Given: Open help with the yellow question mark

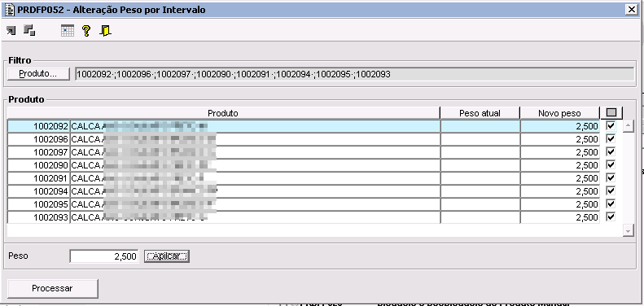Looking at the screenshot, I should [85, 31].
